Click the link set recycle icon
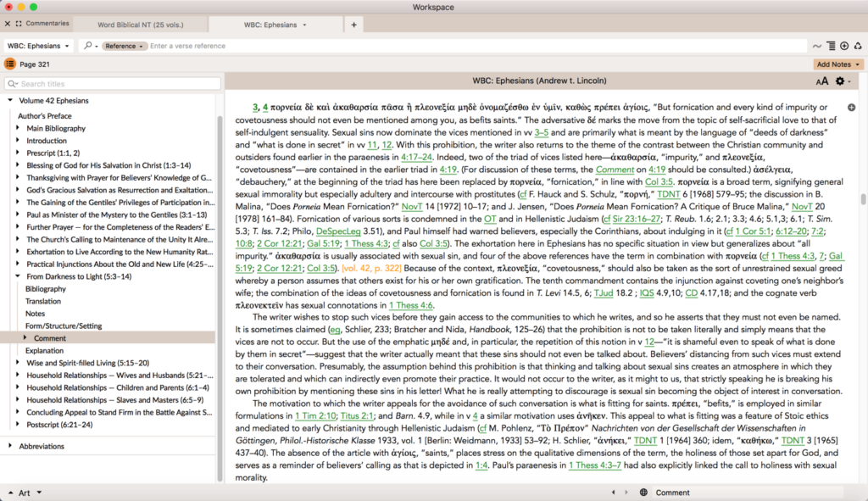 pos(857,46)
